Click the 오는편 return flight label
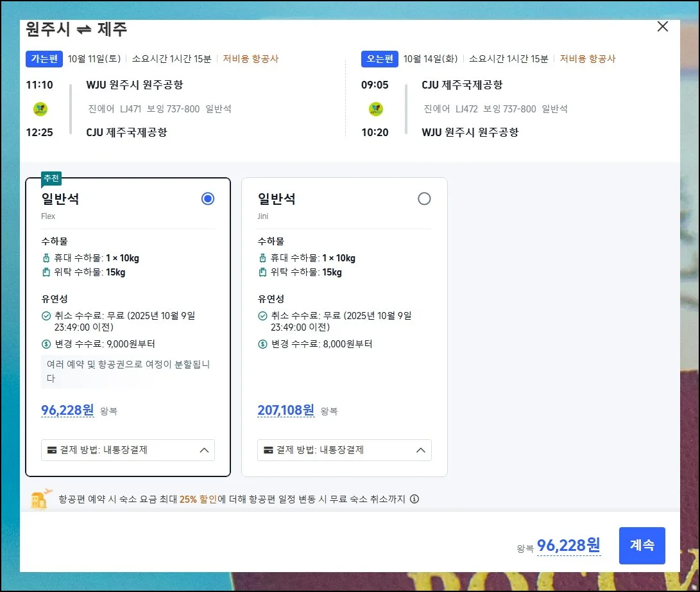 [x=380, y=59]
